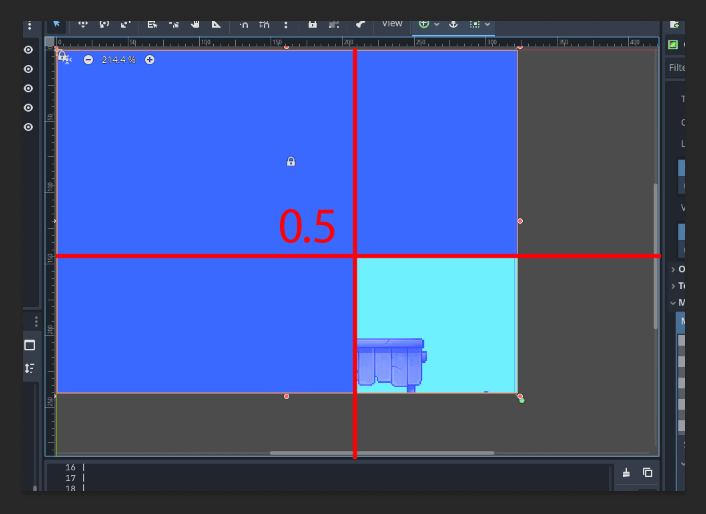Zoom out using the minus button

pos(88,59)
